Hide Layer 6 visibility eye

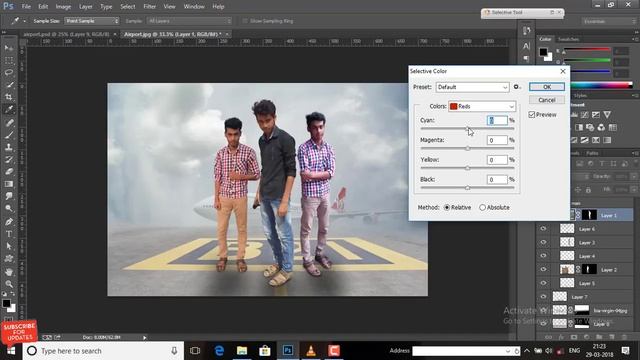pyautogui.click(x=543, y=229)
